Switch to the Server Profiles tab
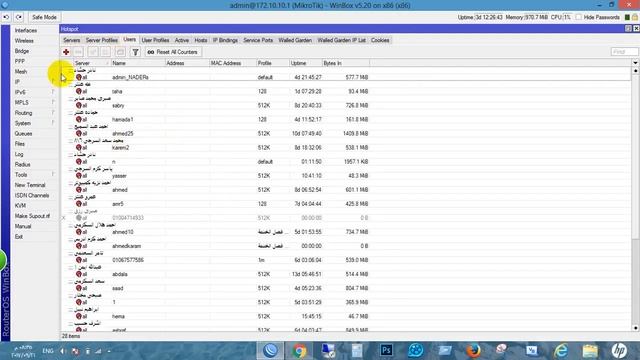This screenshot has height=360, width=640. (102, 40)
